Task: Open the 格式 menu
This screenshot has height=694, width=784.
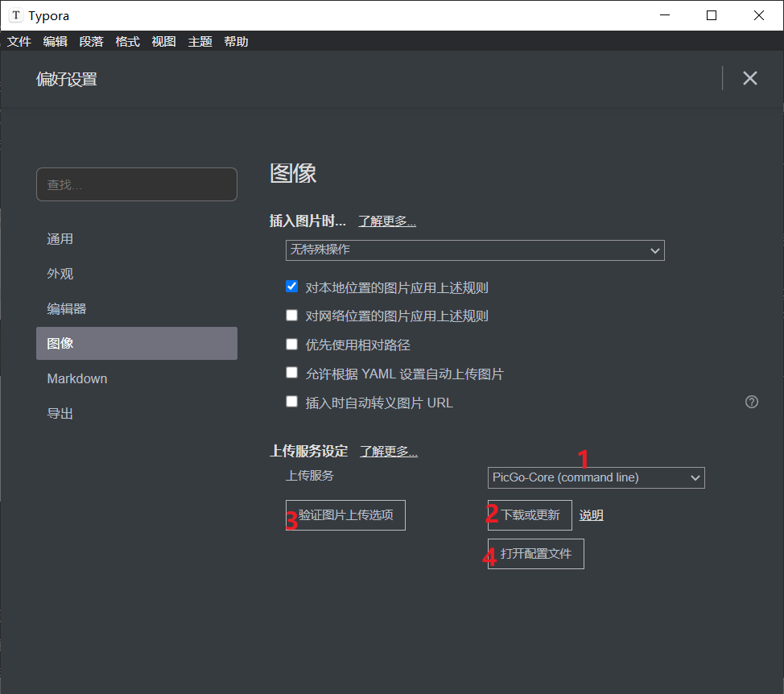Action: tap(127, 42)
